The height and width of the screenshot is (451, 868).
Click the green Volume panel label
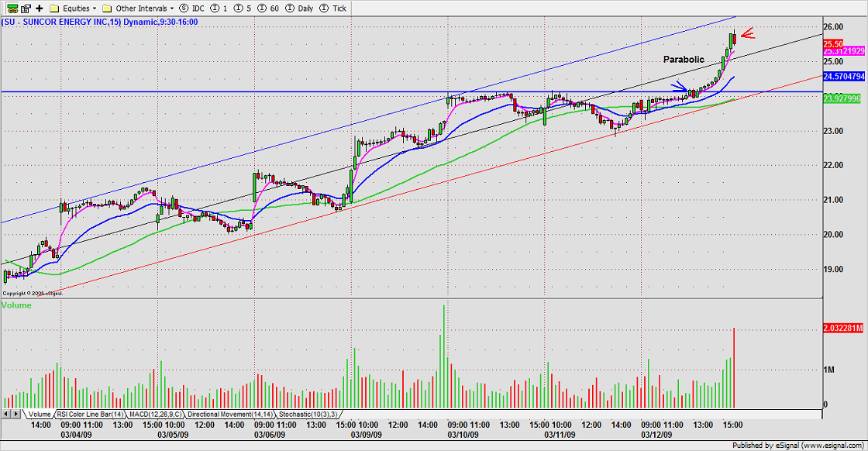click(x=16, y=305)
